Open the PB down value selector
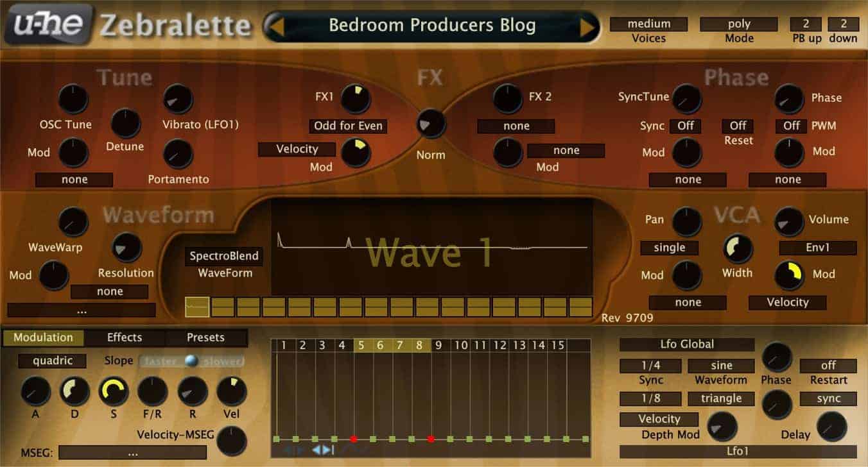Image resolution: width=868 pixels, height=467 pixels. click(x=844, y=24)
